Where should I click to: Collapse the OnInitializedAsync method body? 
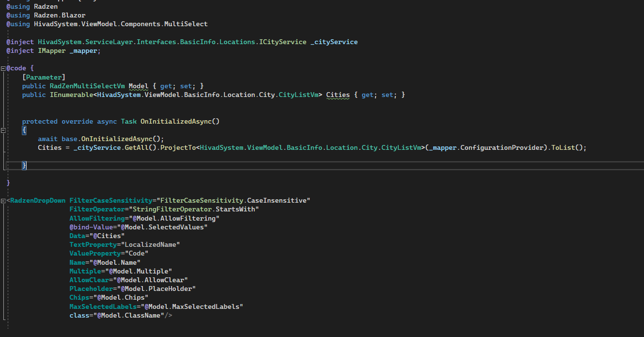point(3,130)
